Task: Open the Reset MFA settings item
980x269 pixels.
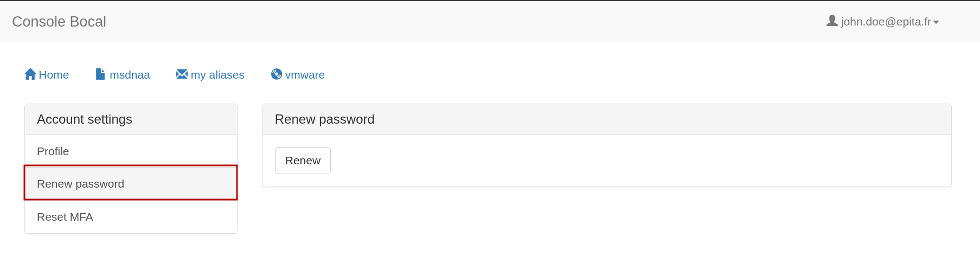Action: coord(65,217)
